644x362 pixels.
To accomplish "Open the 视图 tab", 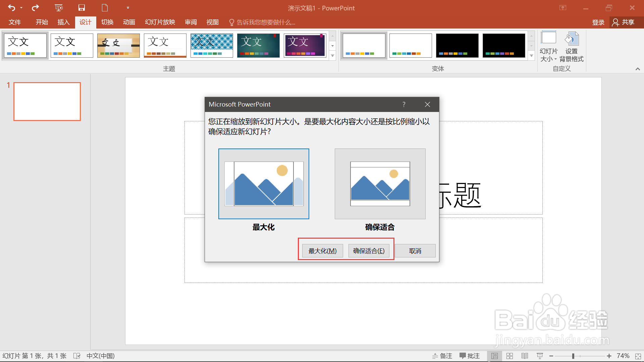I will point(213,22).
